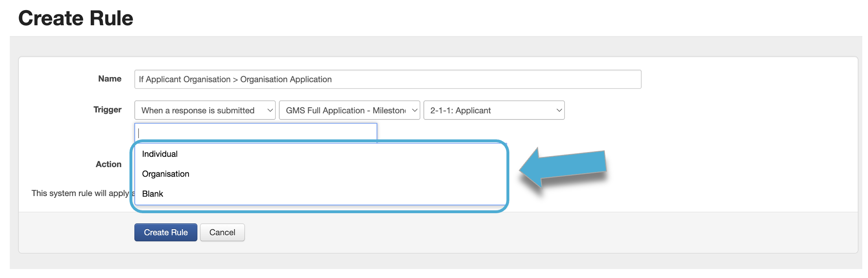The width and height of the screenshot is (868, 278).
Task: Click the 'This system rule will apply' text
Action: [80, 193]
